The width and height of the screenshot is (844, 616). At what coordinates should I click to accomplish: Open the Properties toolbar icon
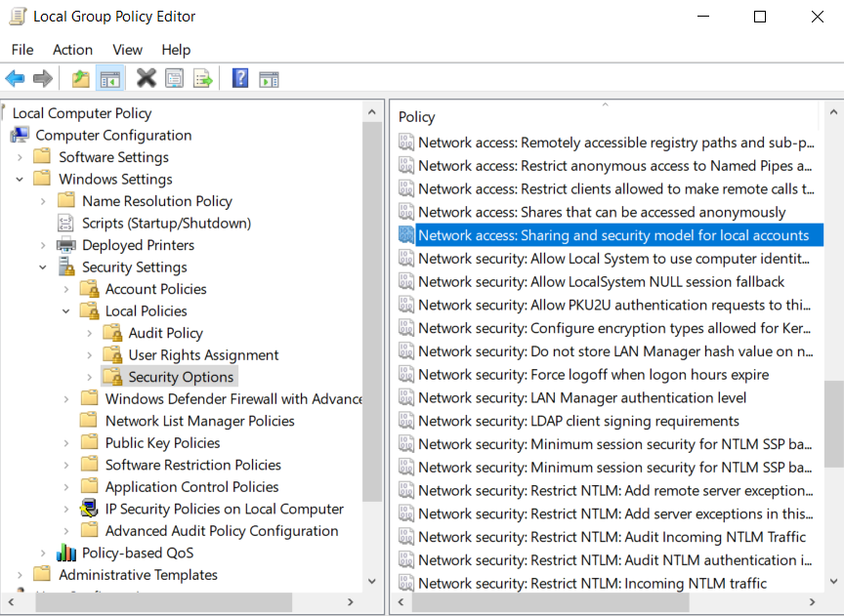[x=173, y=78]
